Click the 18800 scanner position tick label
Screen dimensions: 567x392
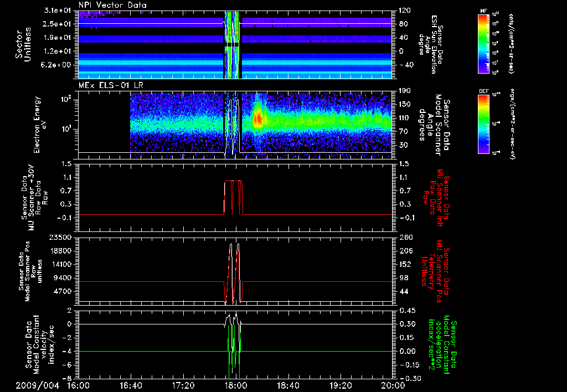61,251
